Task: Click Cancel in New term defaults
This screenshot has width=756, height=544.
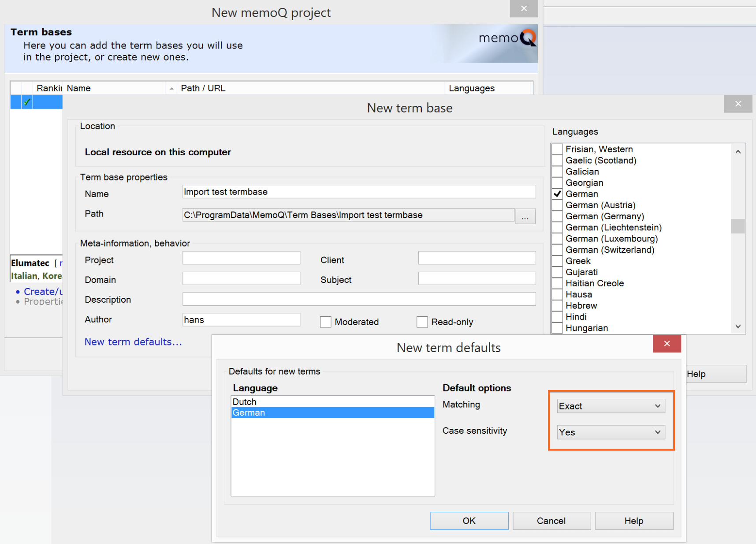Action: pos(551,521)
